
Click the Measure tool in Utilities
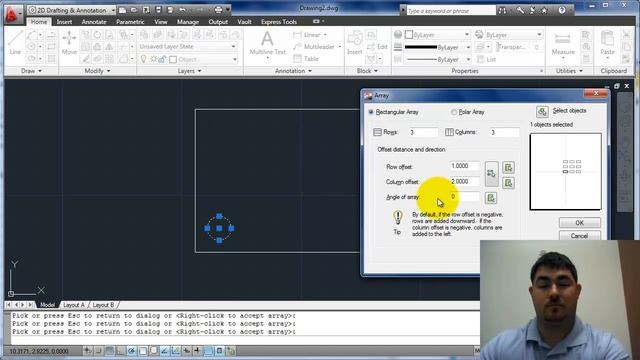point(563,44)
